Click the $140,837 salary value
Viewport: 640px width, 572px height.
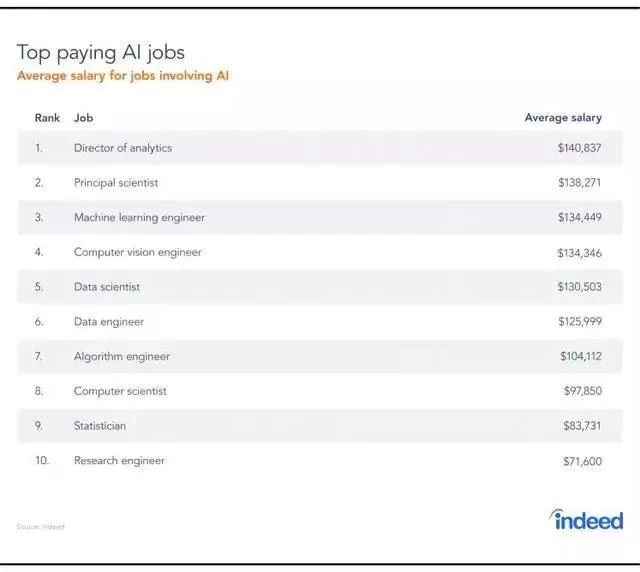pos(579,148)
